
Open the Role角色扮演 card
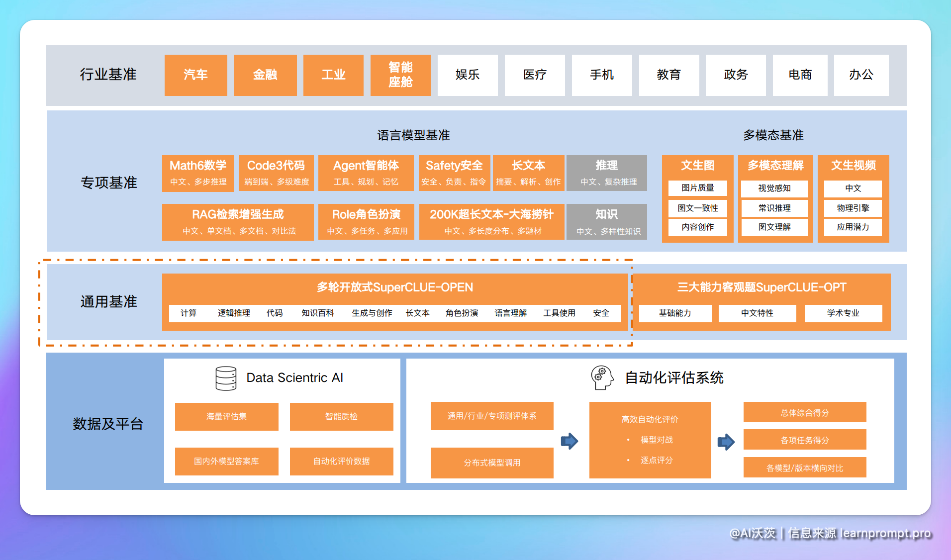click(x=367, y=222)
